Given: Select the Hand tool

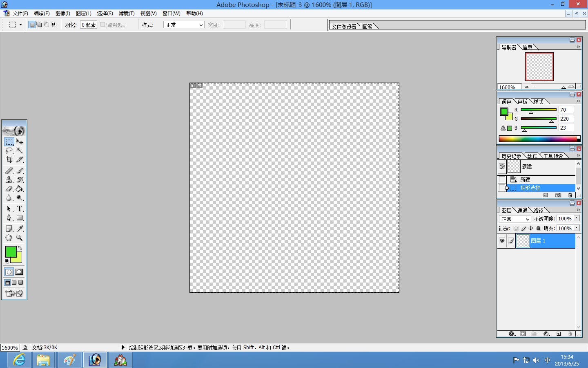Looking at the screenshot, I should pos(9,238).
